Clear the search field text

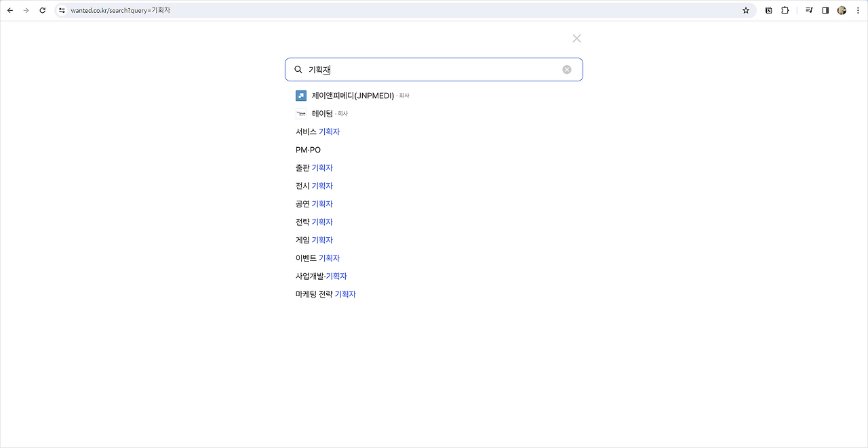coord(567,69)
